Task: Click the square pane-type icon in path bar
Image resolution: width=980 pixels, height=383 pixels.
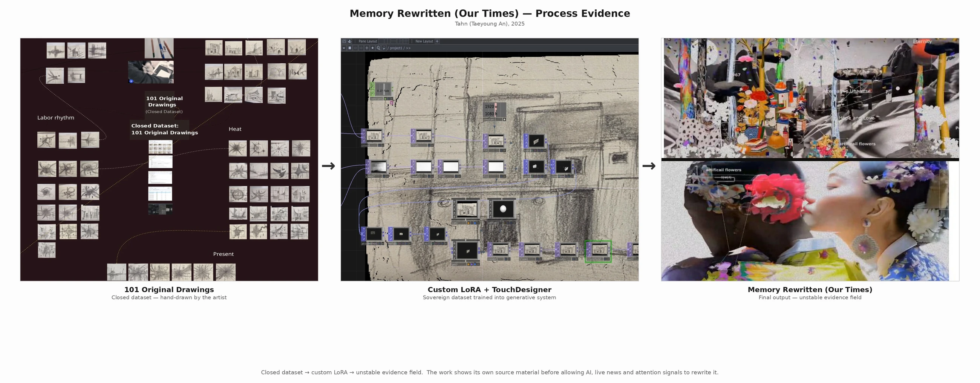Action: (x=350, y=48)
